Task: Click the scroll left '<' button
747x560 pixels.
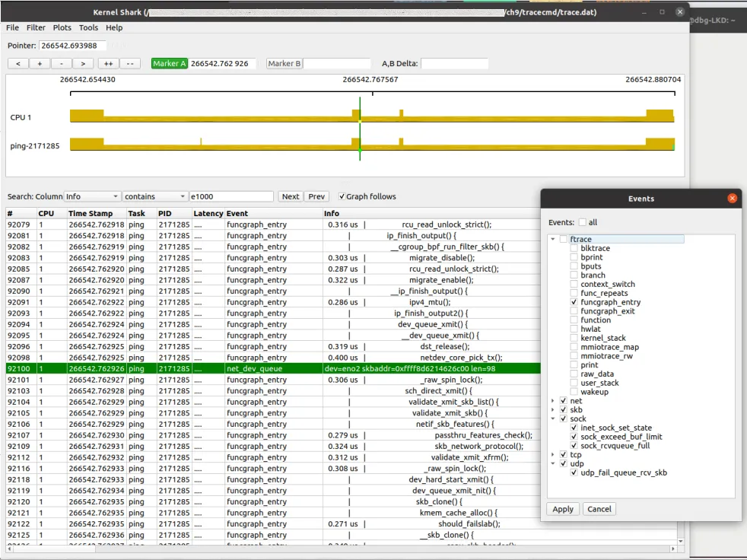Action: click(18, 63)
